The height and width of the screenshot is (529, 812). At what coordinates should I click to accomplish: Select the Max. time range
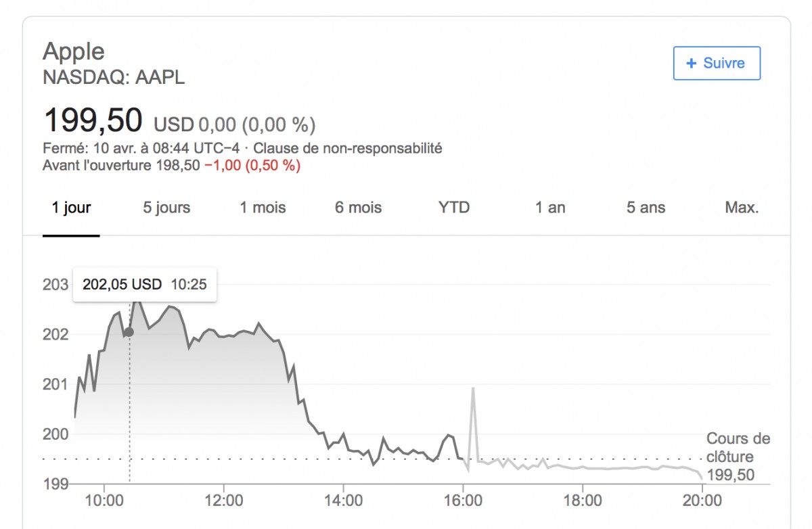click(x=742, y=208)
